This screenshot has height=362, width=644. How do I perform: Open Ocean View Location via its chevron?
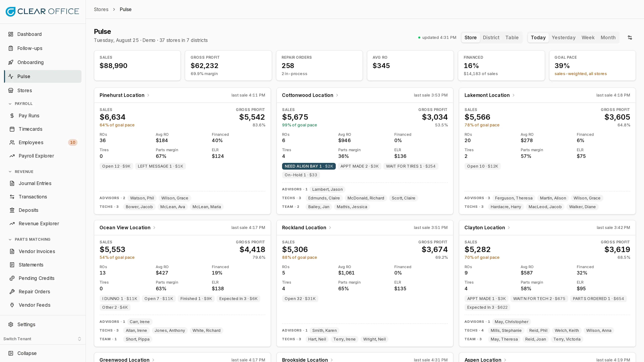tap(154, 228)
